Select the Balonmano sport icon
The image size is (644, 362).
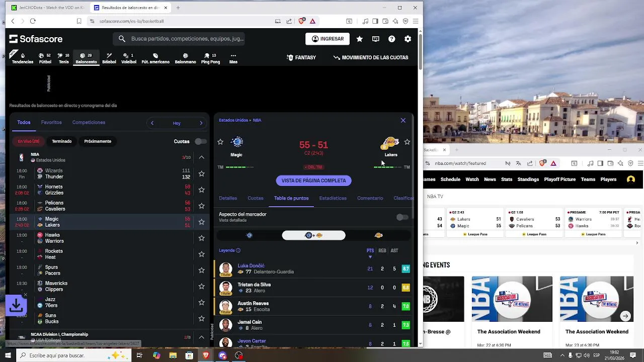tap(185, 58)
